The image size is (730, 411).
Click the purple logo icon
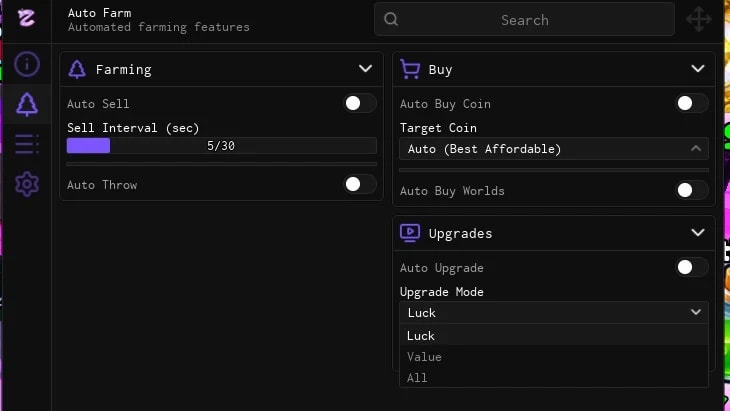pos(26,18)
